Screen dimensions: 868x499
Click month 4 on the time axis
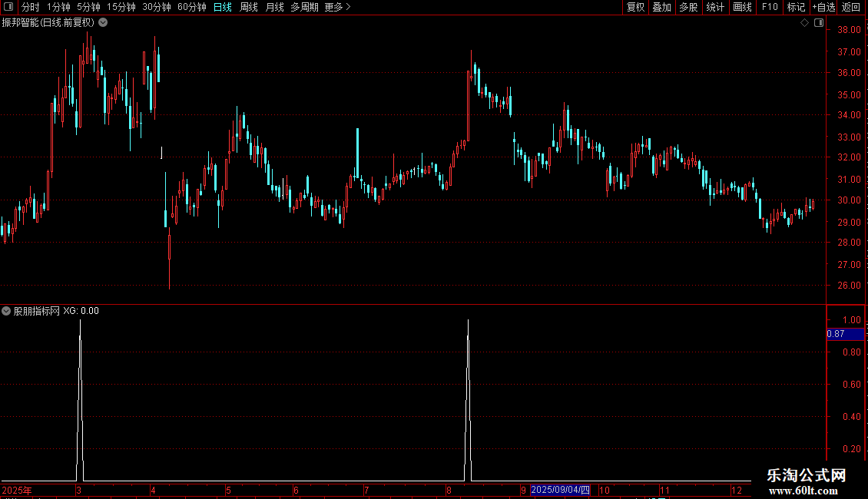(x=154, y=490)
